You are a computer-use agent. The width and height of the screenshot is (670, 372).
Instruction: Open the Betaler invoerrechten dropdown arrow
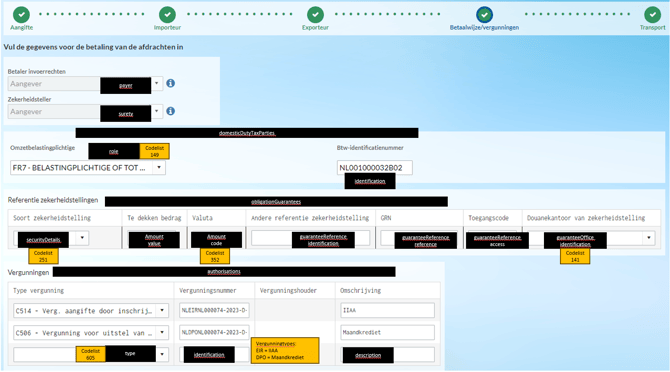(157, 83)
